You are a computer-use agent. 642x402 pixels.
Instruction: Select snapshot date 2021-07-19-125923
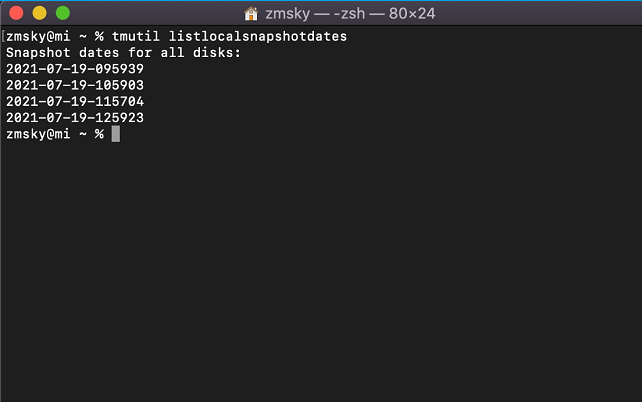coord(74,117)
